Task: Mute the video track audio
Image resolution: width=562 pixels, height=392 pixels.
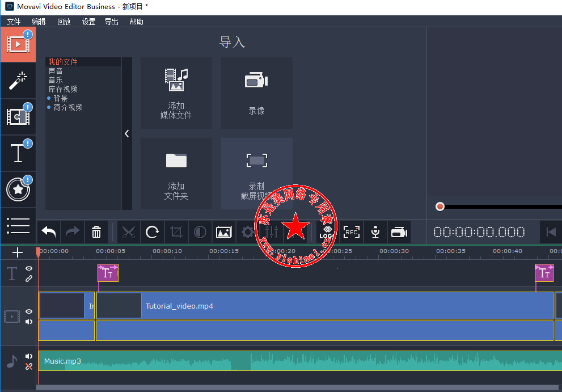Action: pos(29,322)
